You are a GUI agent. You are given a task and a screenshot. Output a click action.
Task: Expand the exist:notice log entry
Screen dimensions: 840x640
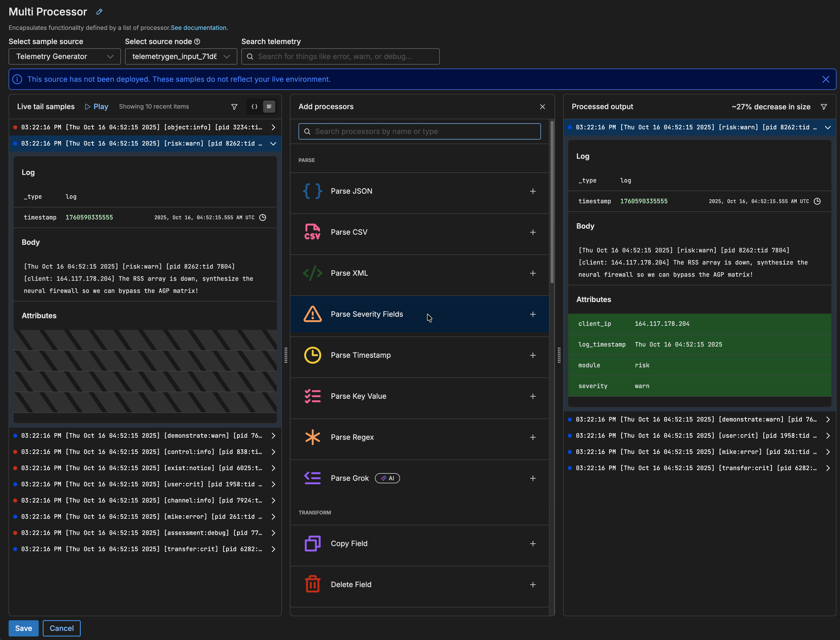point(273,468)
